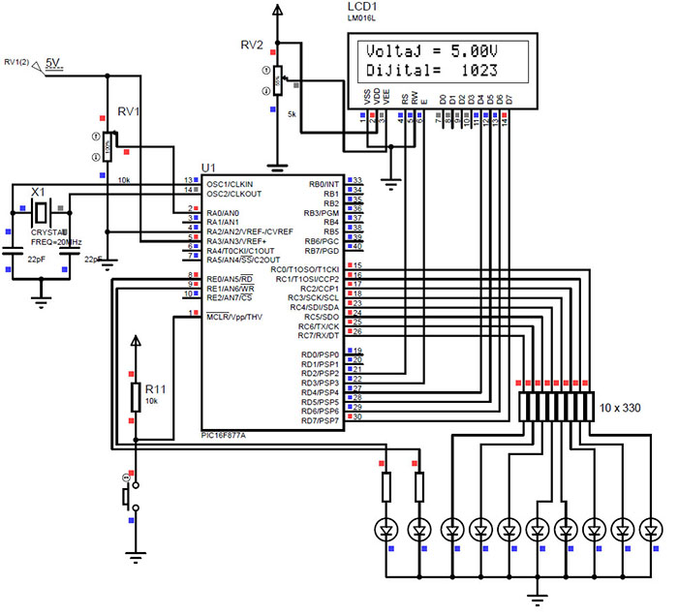
Task: Select the leftmost LED in the row
Action: pyautogui.click(x=386, y=530)
